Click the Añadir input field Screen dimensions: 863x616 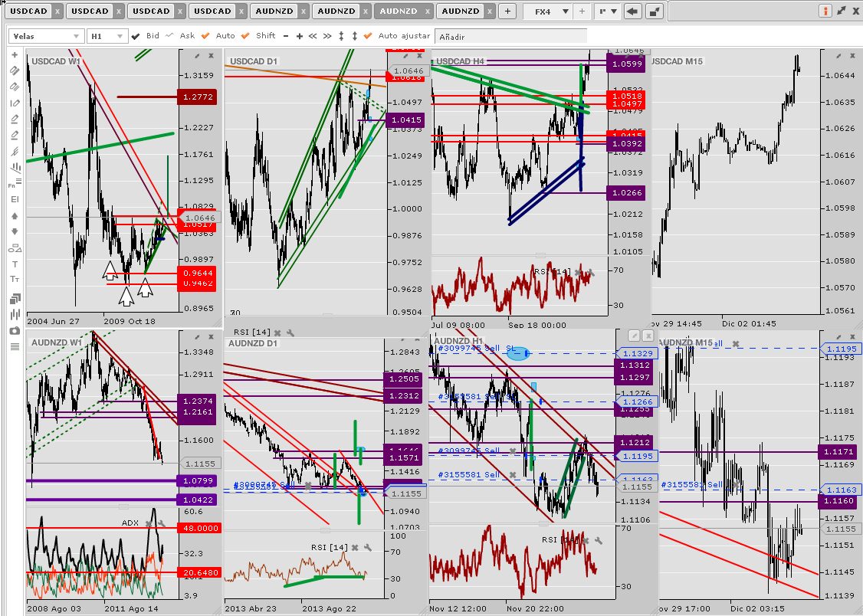(510, 36)
